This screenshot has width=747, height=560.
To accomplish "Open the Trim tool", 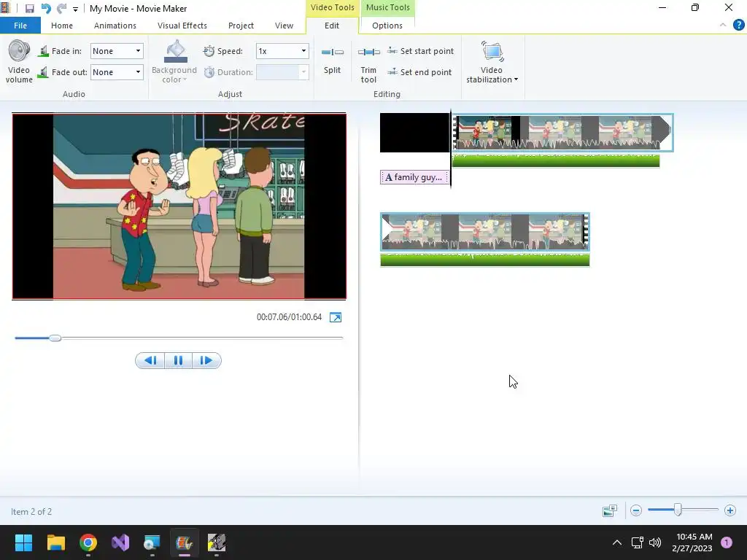I will tap(368, 64).
